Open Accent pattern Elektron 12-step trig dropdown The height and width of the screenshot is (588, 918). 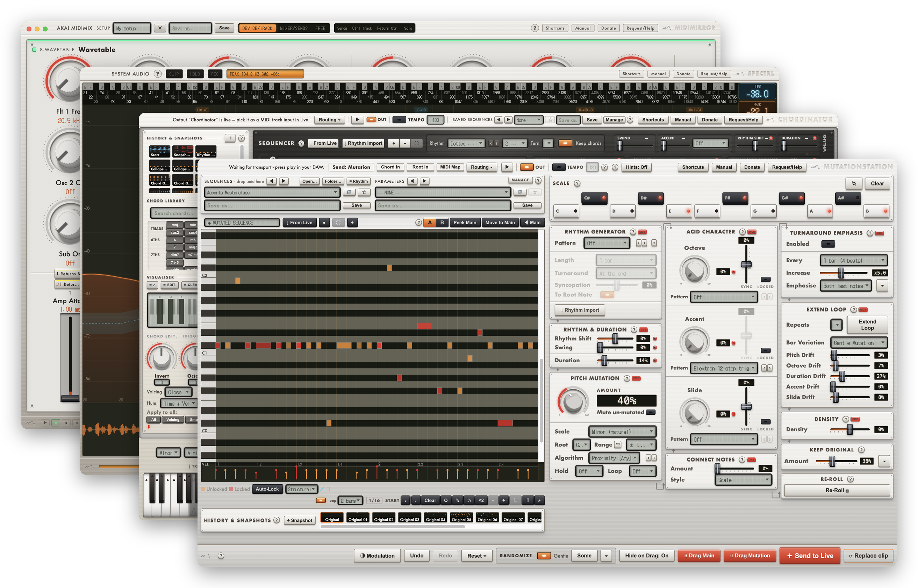[724, 369]
